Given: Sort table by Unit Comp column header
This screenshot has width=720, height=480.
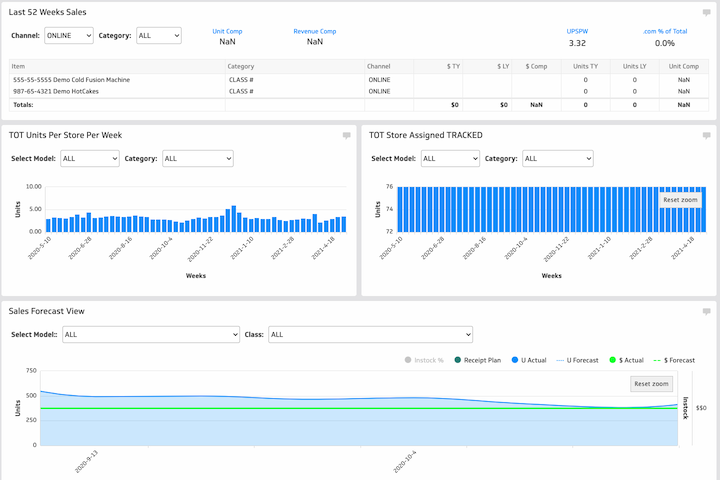Looking at the screenshot, I should [x=684, y=67].
